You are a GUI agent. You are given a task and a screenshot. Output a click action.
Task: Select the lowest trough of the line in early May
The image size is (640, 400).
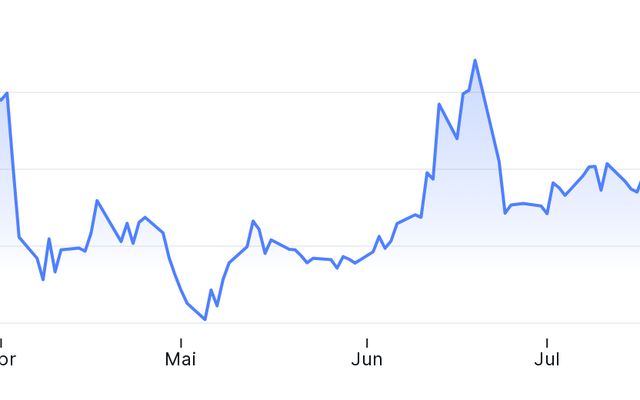(205, 320)
